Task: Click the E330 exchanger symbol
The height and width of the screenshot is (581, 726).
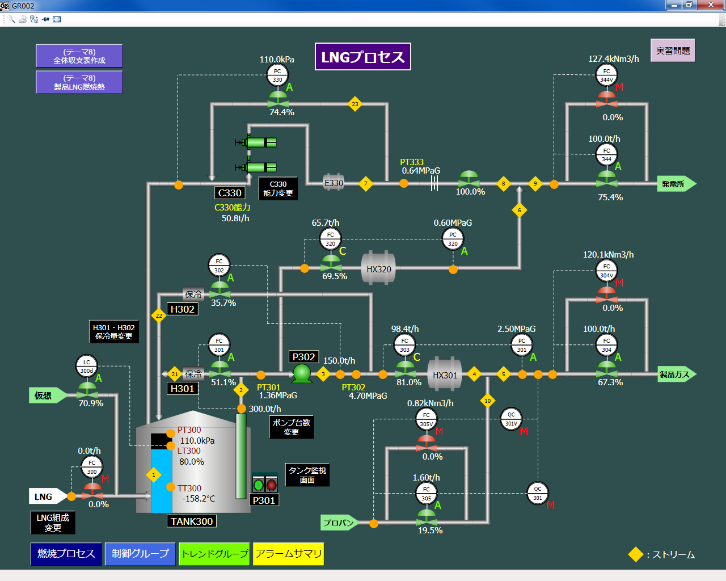Action: 334,183
